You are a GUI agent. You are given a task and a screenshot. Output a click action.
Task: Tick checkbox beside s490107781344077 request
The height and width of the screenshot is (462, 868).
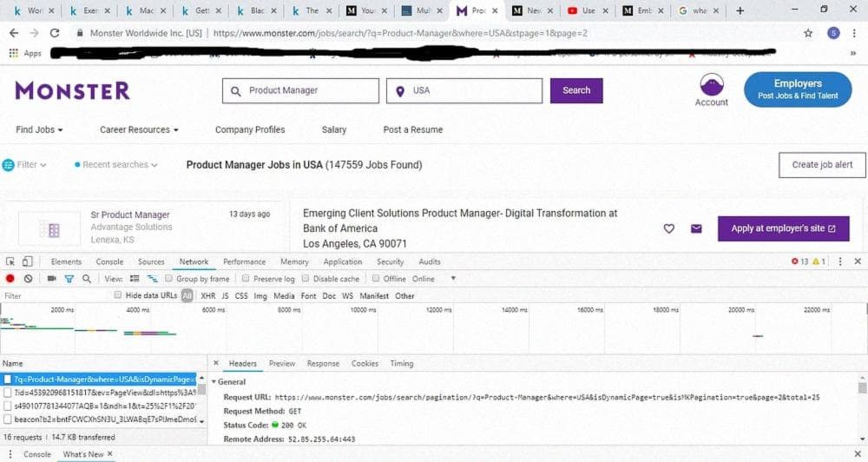[8, 406]
